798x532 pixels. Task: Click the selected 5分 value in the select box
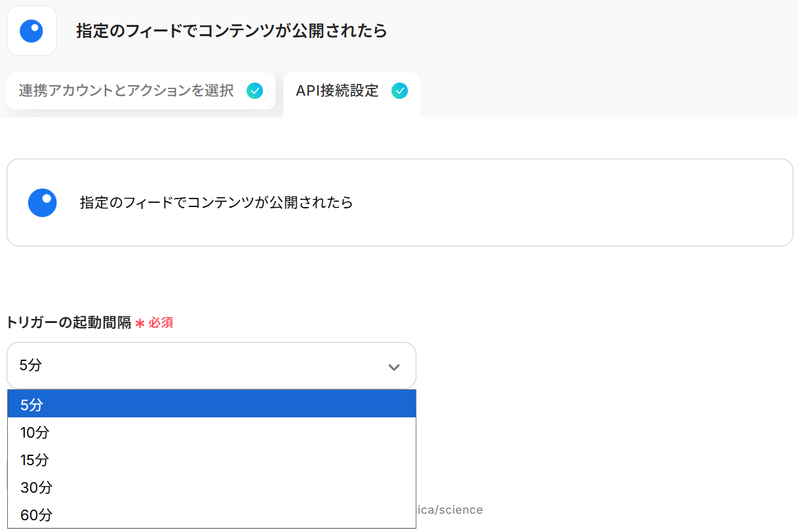[x=31, y=366]
